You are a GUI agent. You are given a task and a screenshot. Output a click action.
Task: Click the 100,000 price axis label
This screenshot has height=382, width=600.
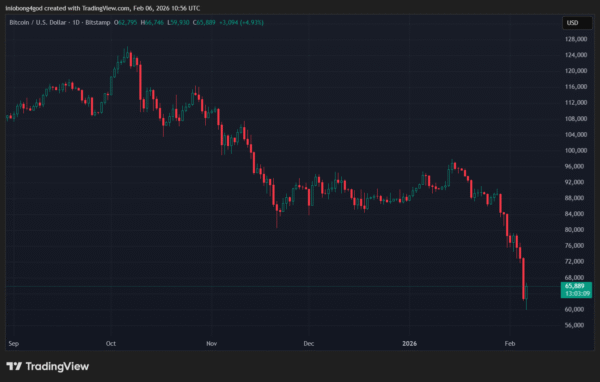(x=576, y=150)
